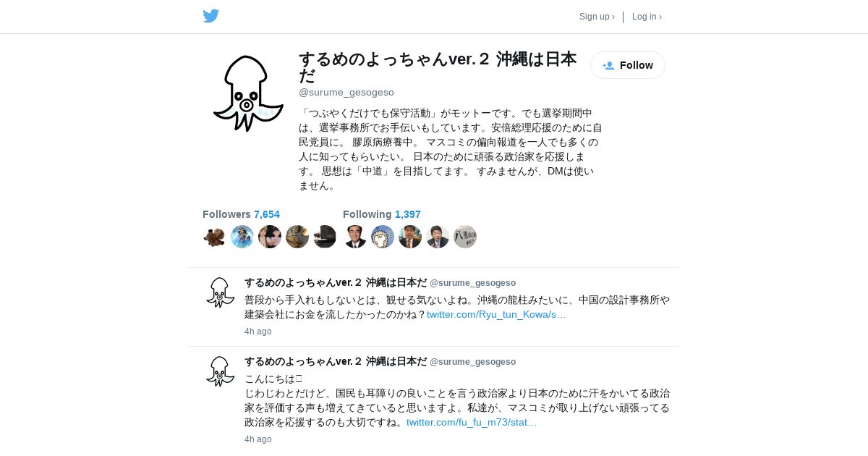Open the owl cartoon following avatar
Image resolution: width=868 pixels, height=456 pixels.
click(382, 237)
